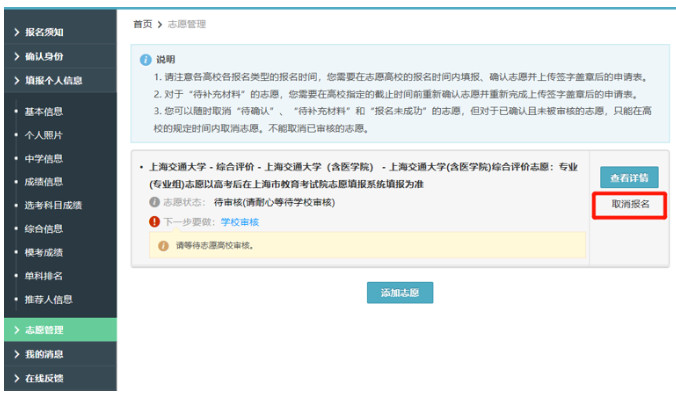Expand the 报名须知 sidebar section

click(x=60, y=32)
